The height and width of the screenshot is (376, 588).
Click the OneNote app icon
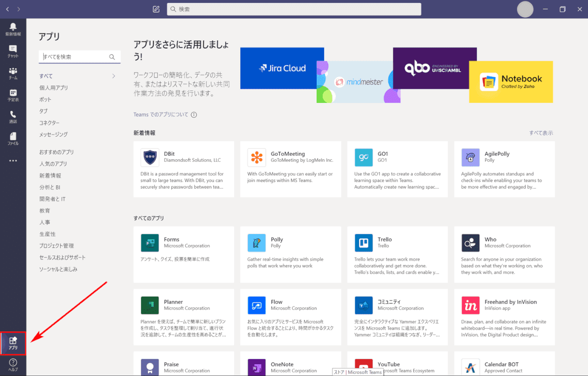click(x=256, y=368)
